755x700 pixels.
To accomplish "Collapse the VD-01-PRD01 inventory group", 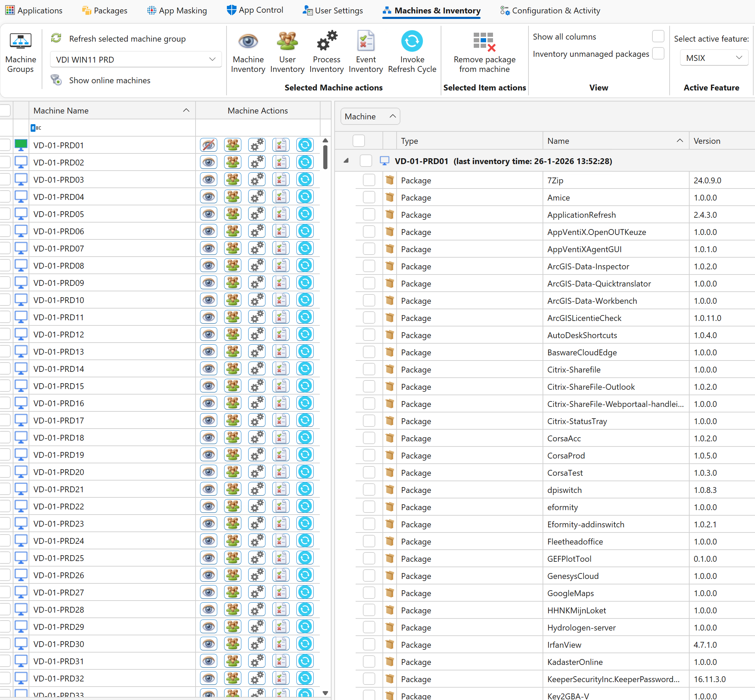I will coord(346,161).
